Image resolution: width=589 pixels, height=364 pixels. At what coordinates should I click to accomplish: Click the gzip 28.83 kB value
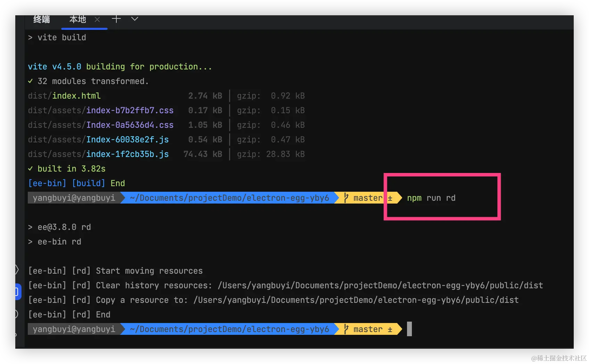[285, 154]
